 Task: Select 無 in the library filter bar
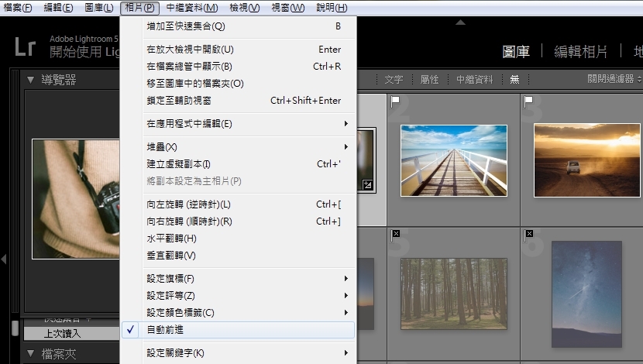coord(514,80)
